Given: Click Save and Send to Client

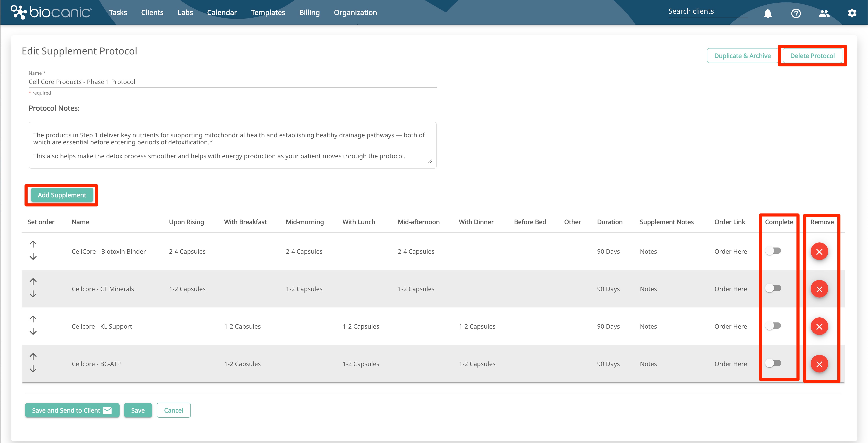Looking at the screenshot, I should [72, 410].
